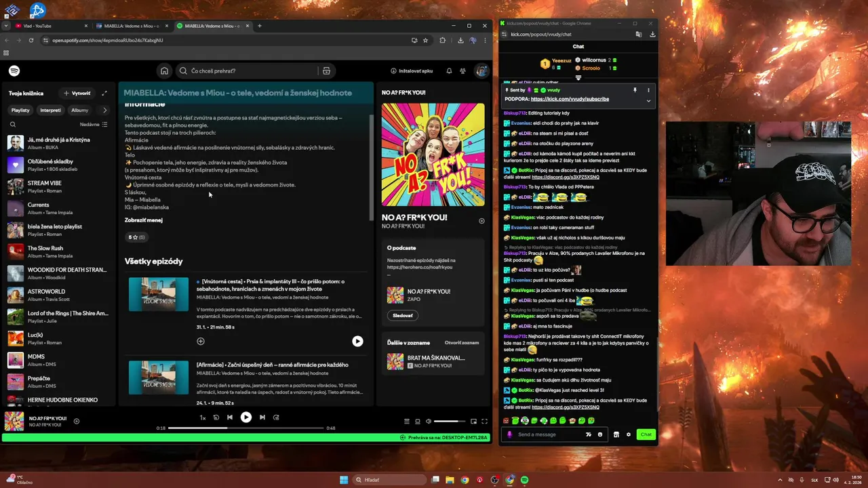
Task: Skip forward 15 seconds in the player
Action: coord(276,418)
